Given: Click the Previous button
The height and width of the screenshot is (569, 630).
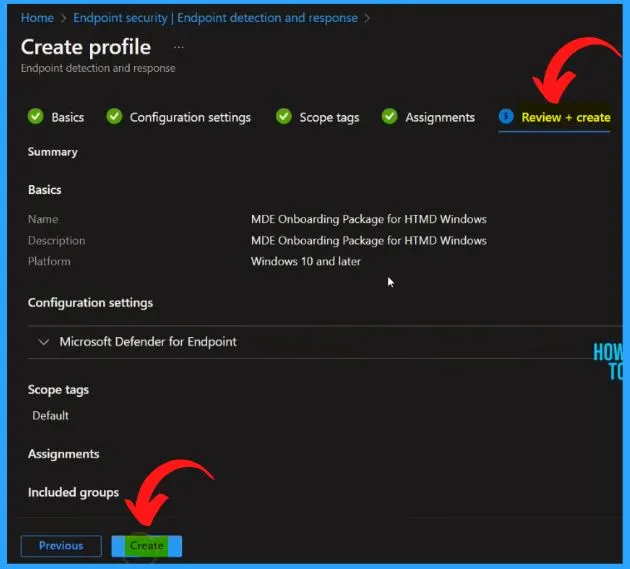Looking at the screenshot, I should coord(61,546).
